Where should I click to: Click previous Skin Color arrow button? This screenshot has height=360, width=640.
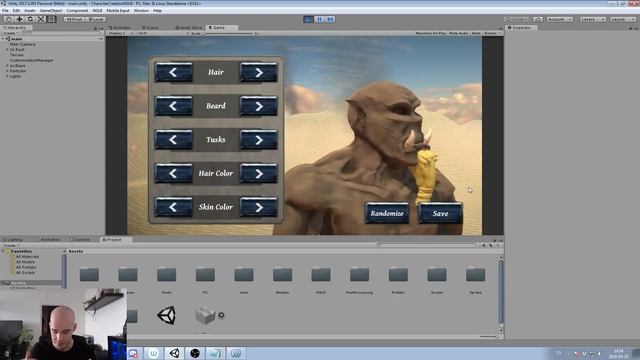click(173, 207)
